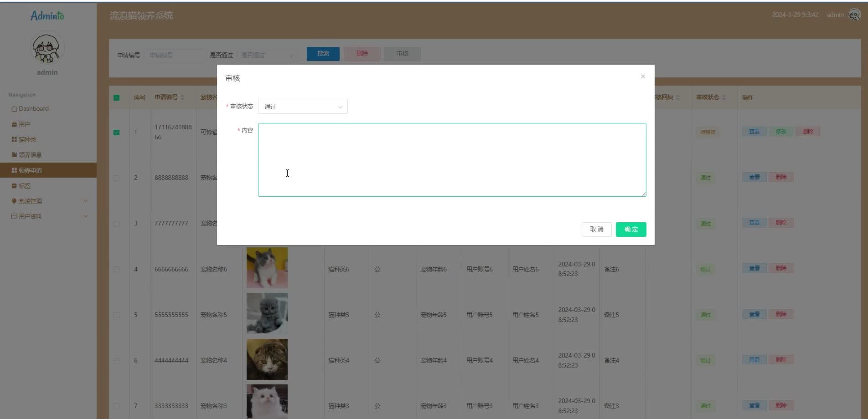Close the 审核 dialog with the X icon
The height and width of the screenshot is (419, 868).
(643, 77)
